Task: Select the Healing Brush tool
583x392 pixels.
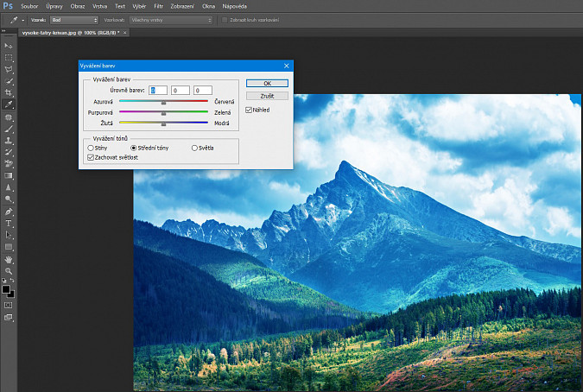Action: pyautogui.click(x=8, y=117)
